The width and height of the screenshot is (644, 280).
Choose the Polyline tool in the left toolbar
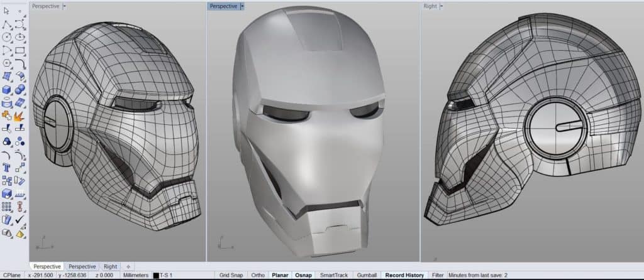click(x=6, y=25)
